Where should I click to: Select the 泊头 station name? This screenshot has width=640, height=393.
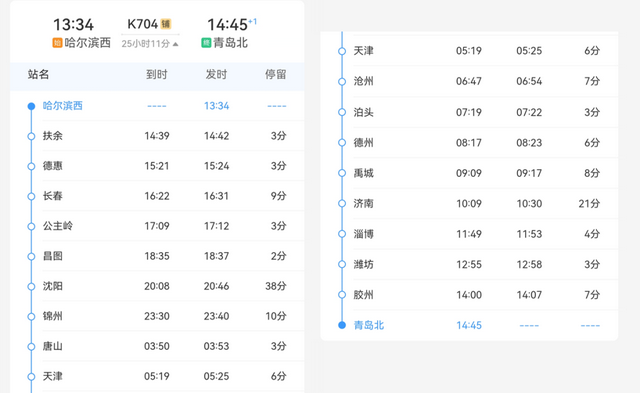[363, 112]
